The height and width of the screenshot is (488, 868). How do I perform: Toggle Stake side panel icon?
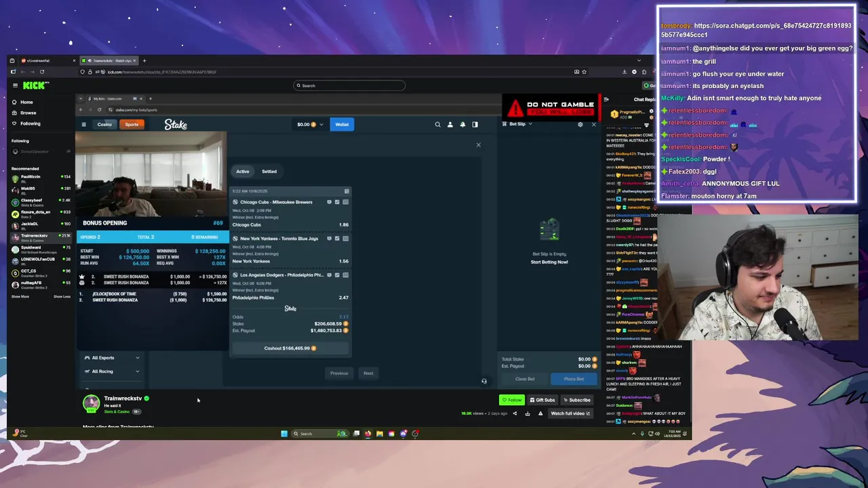[475, 125]
